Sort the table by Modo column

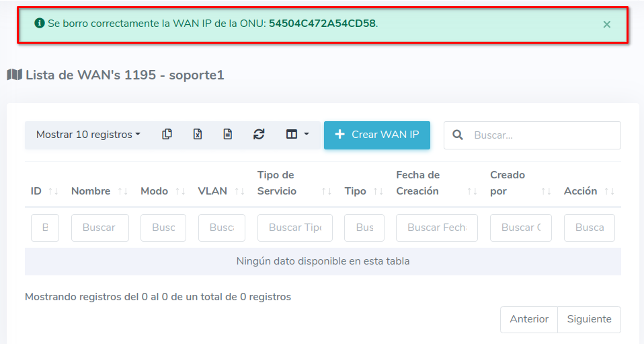point(163,191)
